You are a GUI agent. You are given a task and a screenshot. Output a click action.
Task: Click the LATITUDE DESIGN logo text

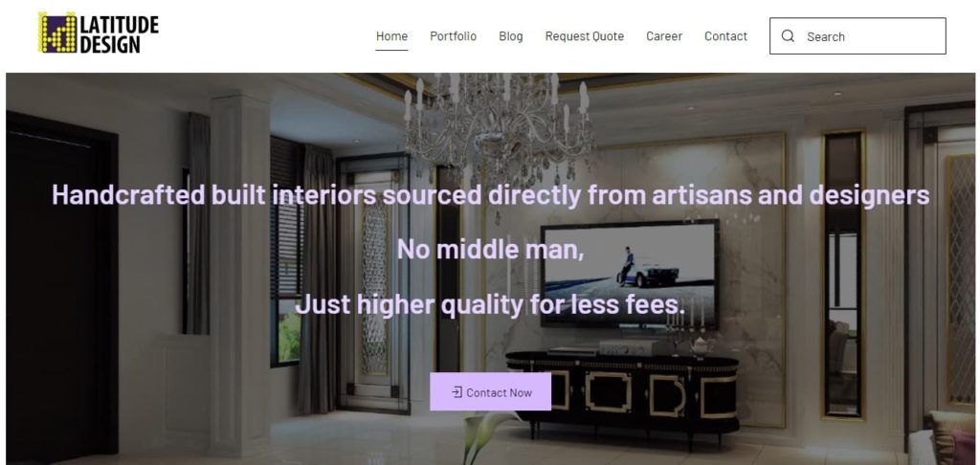[119, 33]
